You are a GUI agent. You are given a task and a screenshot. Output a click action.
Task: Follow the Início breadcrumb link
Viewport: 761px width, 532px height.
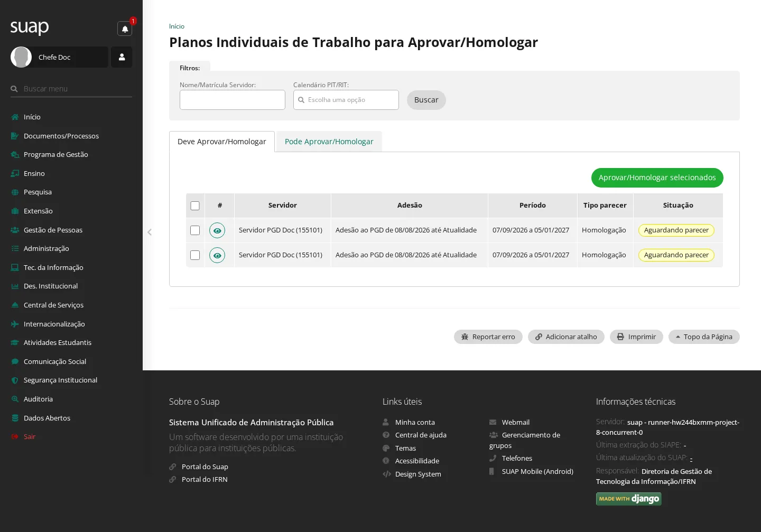[x=177, y=26]
